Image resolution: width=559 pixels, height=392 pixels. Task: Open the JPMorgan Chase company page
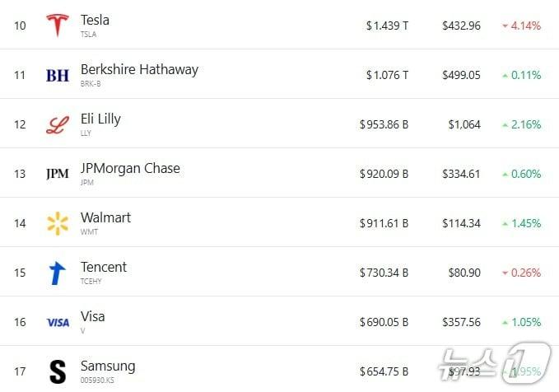(130, 168)
